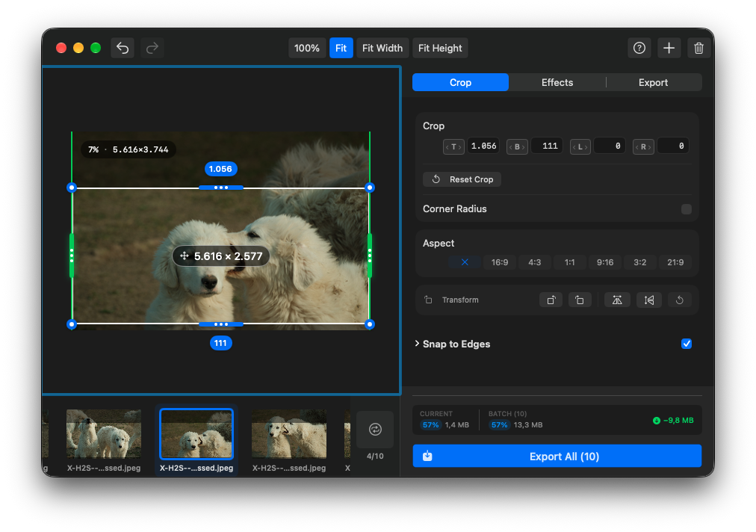Enable the Corner Radius checkbox
Screen dimensions: 756x532
point(686,209)
